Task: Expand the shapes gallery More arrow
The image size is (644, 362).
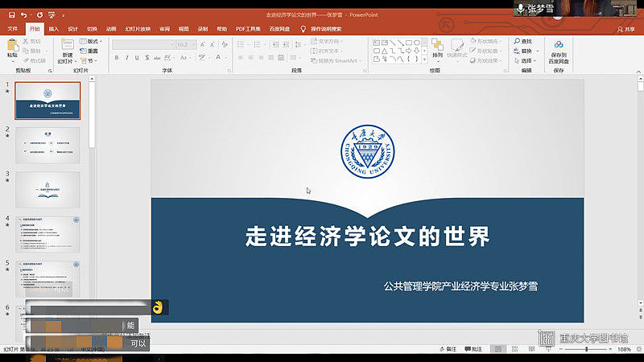Action: (x=425, y=60)
